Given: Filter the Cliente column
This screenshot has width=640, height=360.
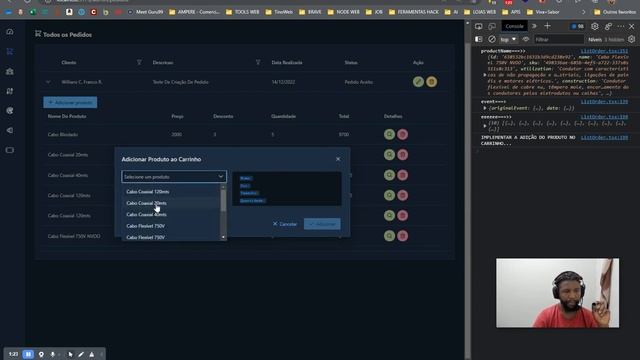Looking at the screenshot, I should pyautogui.click(x=139, y=62).
